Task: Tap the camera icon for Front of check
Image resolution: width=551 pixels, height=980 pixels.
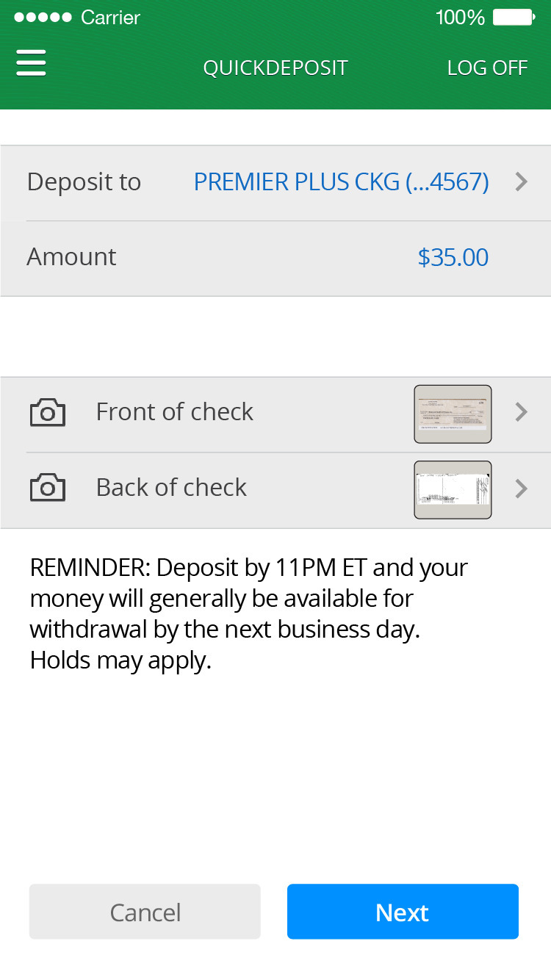Action: coord(48,412)
